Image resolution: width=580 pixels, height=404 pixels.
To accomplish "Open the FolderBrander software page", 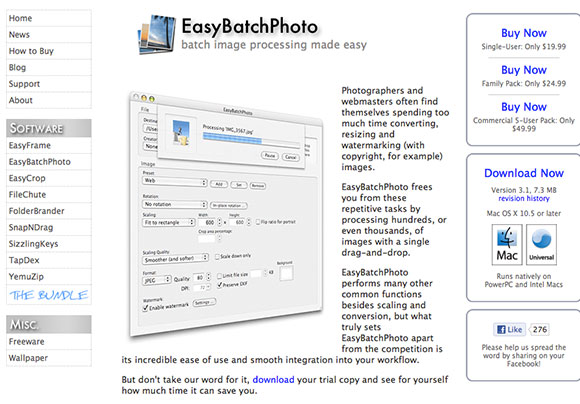I will click(48, 211).
